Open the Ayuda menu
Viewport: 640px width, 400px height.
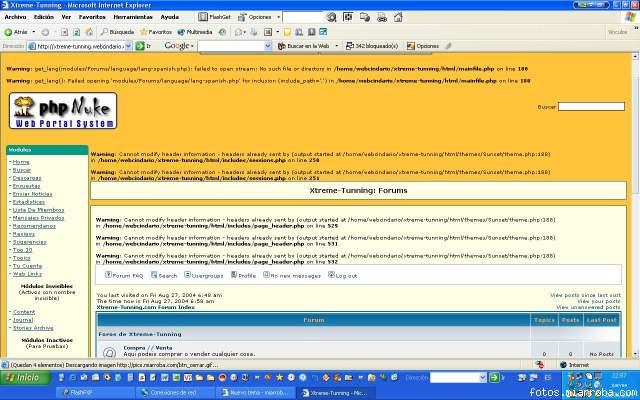tap(170, 17)
